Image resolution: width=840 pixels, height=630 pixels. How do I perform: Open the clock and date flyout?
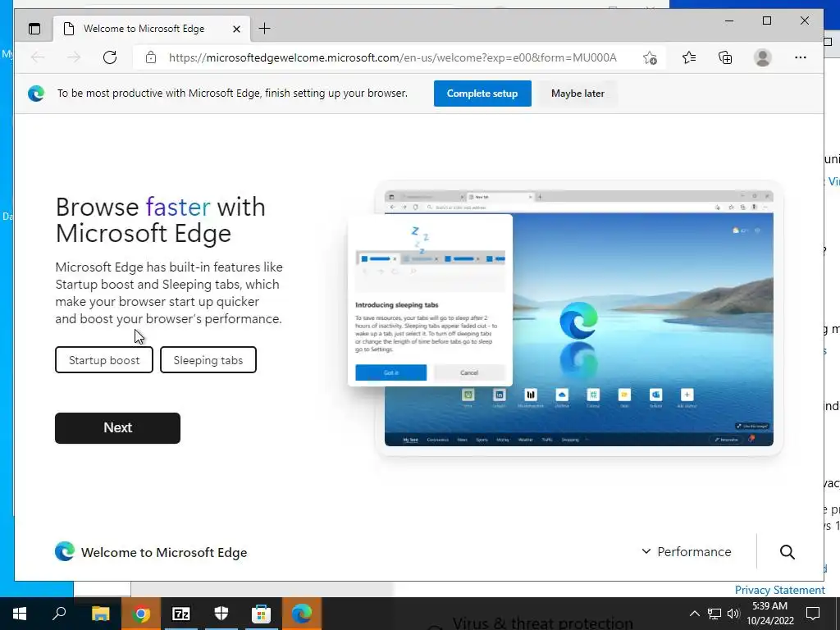click(x=769, y=614)
